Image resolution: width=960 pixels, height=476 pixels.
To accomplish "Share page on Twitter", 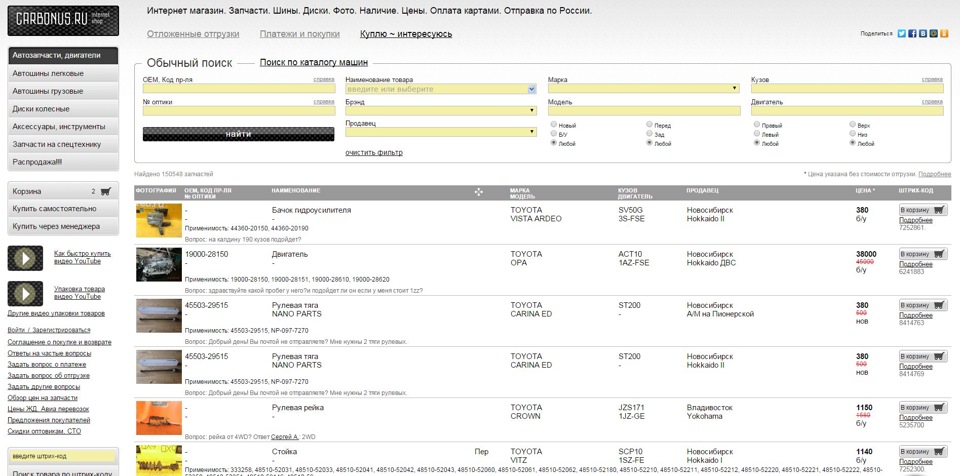I will pos(902,34).
